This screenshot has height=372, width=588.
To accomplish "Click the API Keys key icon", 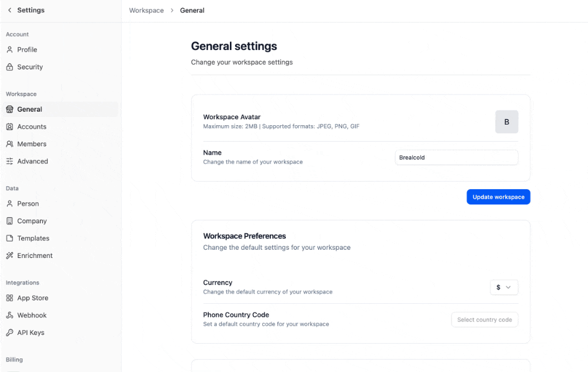I will point(10,333).
